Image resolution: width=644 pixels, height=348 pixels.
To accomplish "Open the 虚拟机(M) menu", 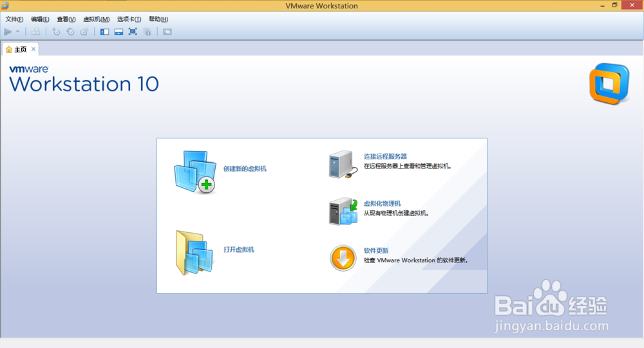I will point(97,19).
